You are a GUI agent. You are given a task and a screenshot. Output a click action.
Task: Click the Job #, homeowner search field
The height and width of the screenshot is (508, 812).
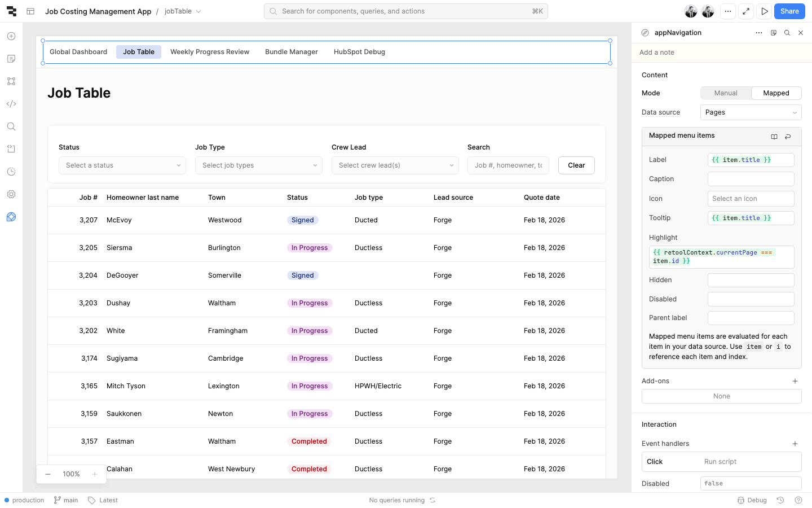(508, 165)
